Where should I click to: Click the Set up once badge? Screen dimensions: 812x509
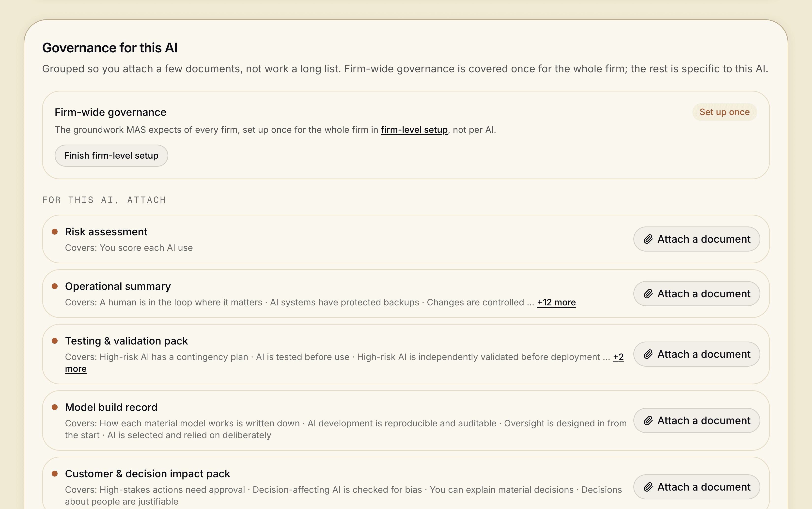(x=724, y=112)
